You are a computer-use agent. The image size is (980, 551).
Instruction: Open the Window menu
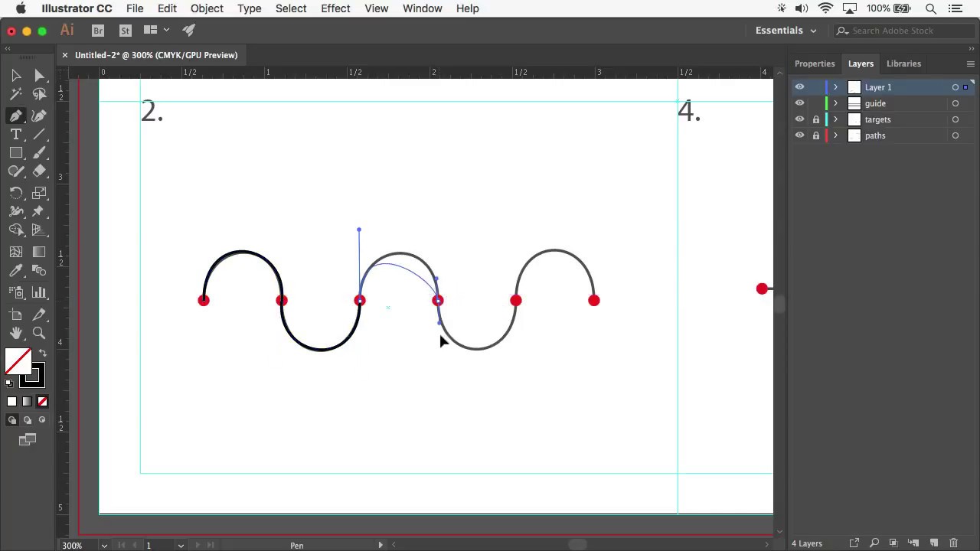[422, 8]
